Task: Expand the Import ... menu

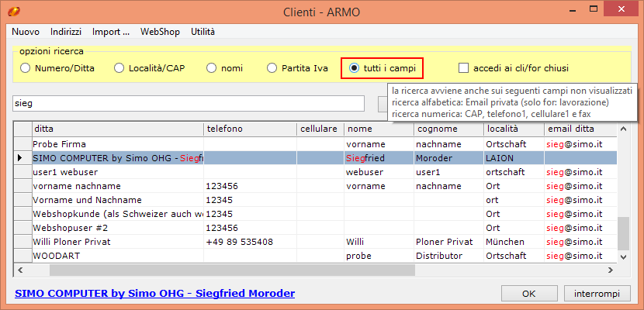Action: [x=110, y=32]
